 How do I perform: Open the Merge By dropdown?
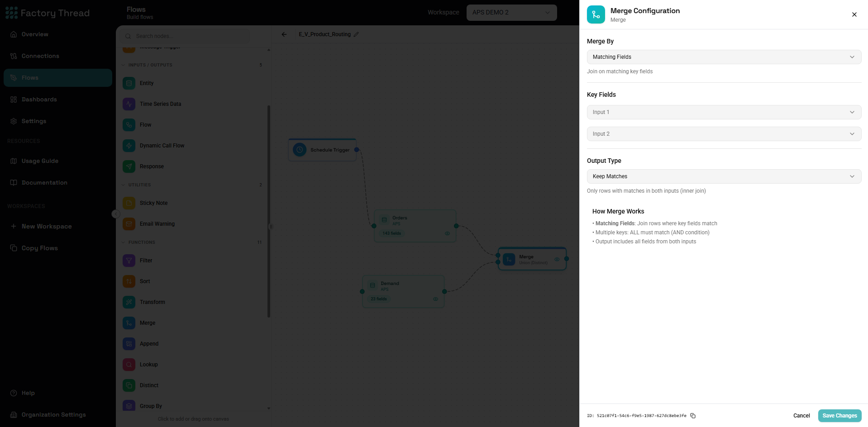(724, 57)
